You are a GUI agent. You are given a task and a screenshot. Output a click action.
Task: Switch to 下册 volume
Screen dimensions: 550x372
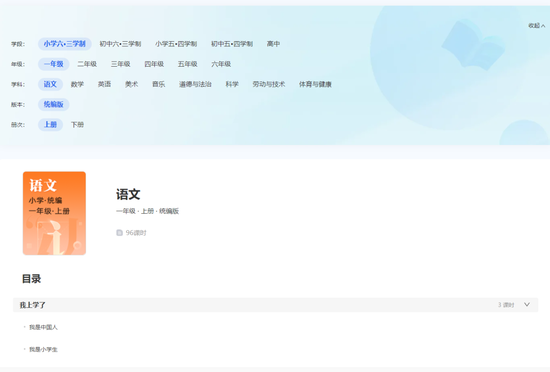77,124
